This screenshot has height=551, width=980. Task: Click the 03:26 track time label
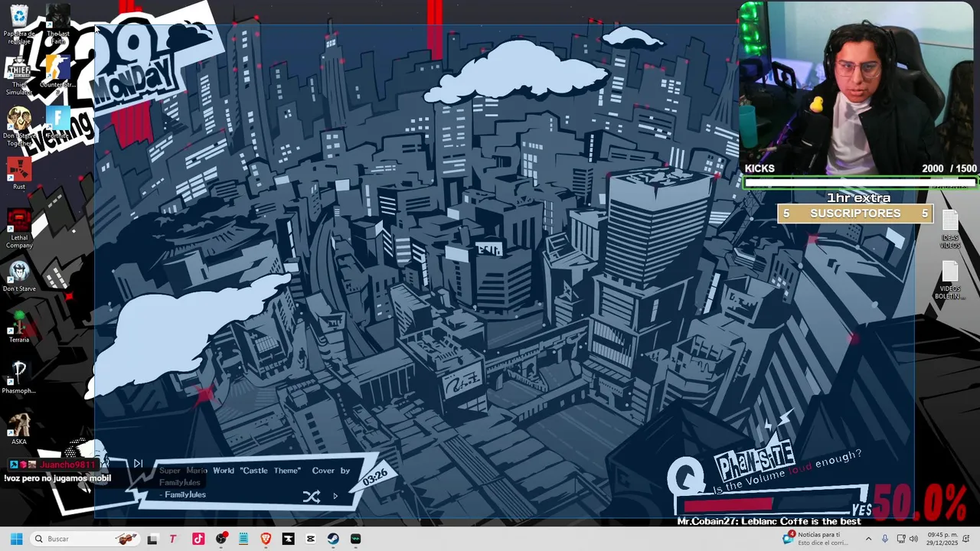pyautogui.click(x=374, y=478)
